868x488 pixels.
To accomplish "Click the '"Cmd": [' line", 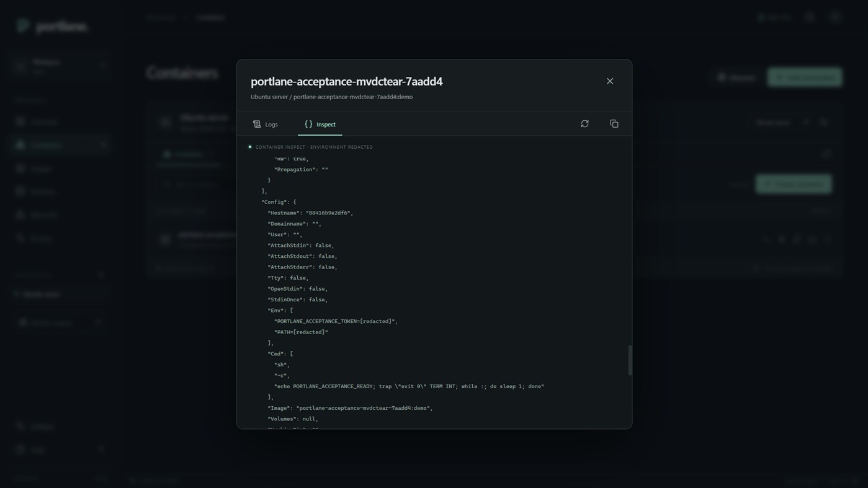I will pyautogui.click(x=280, y=354).
